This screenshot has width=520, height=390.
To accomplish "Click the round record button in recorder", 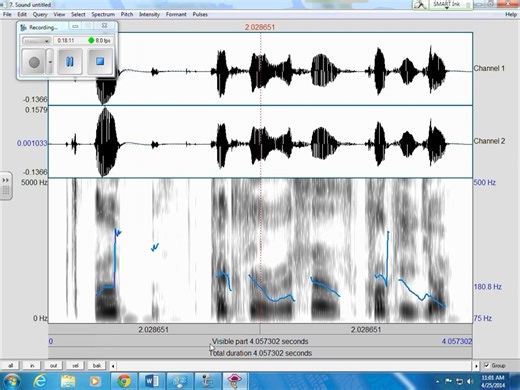I will (x=34, y=62).
